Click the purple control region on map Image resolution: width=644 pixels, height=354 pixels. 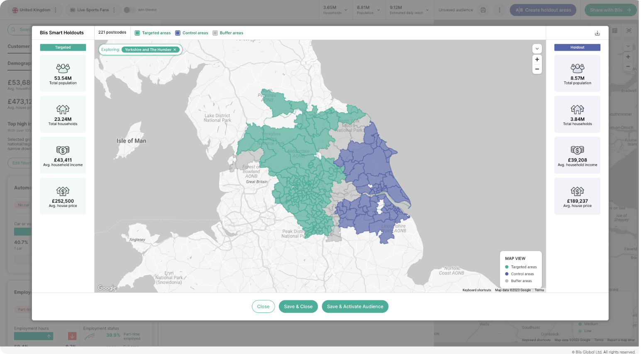pos(369,166)
